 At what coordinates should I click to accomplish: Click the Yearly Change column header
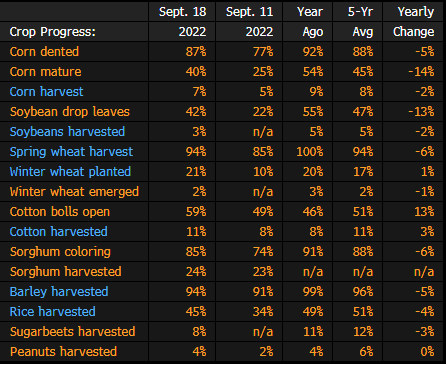(x=414, y=22)
